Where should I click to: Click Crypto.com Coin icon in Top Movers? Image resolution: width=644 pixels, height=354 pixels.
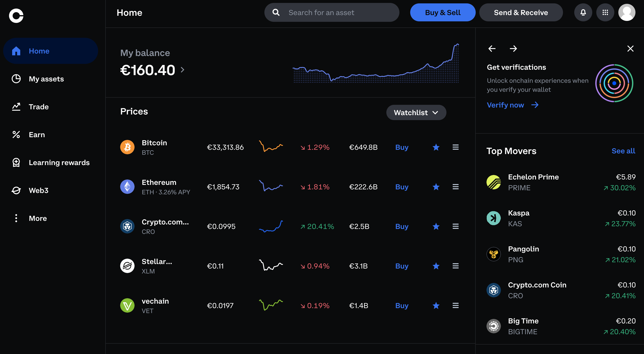point(493,290)
